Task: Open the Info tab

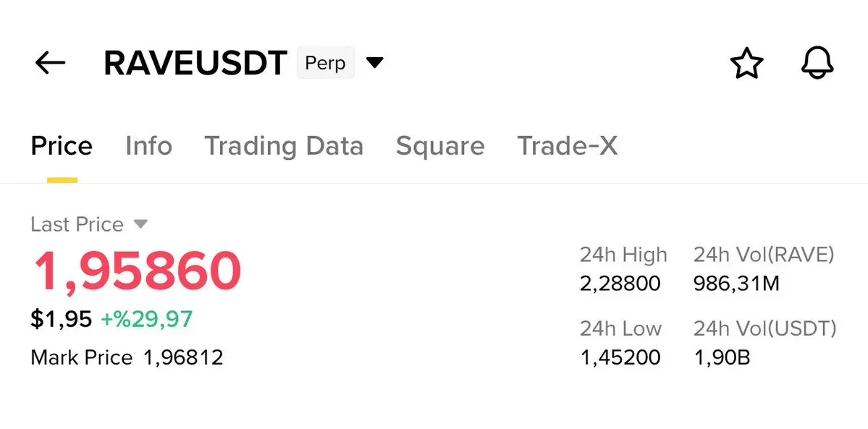Action: tap(148, 146)
